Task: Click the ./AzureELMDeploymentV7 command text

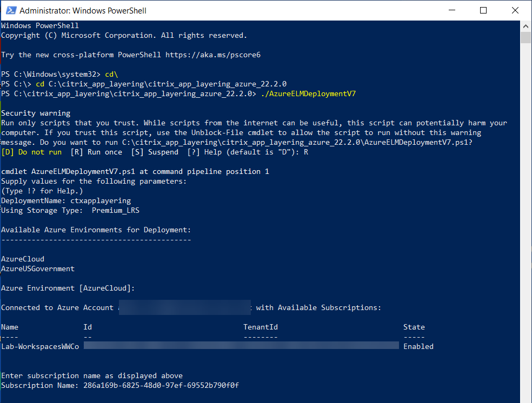Action: click(x=308, y=93)
